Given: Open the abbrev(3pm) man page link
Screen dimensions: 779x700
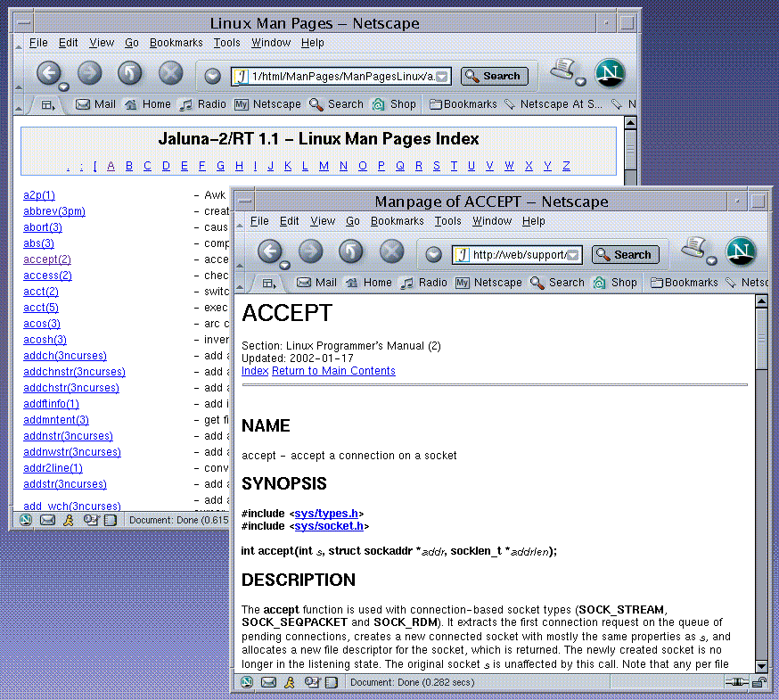Looking at the screenshot, I should (54, 211).
